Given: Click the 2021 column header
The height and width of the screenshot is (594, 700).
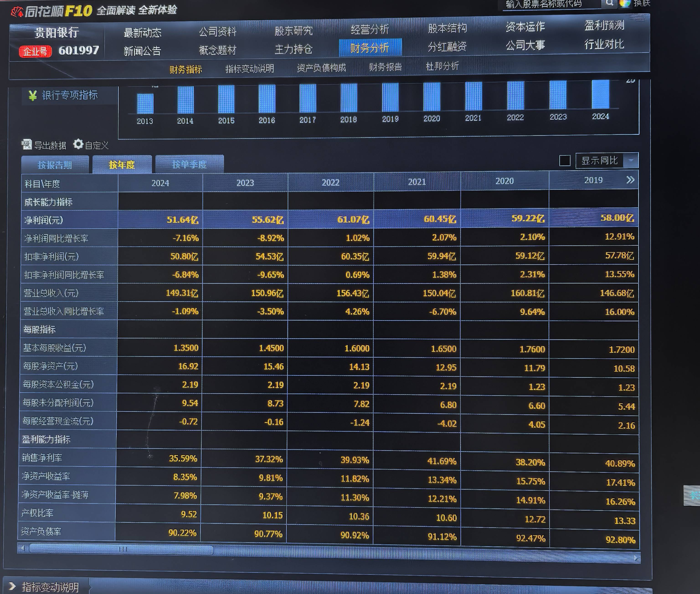Looking at the screenshot, I should (x=417, y=182).
